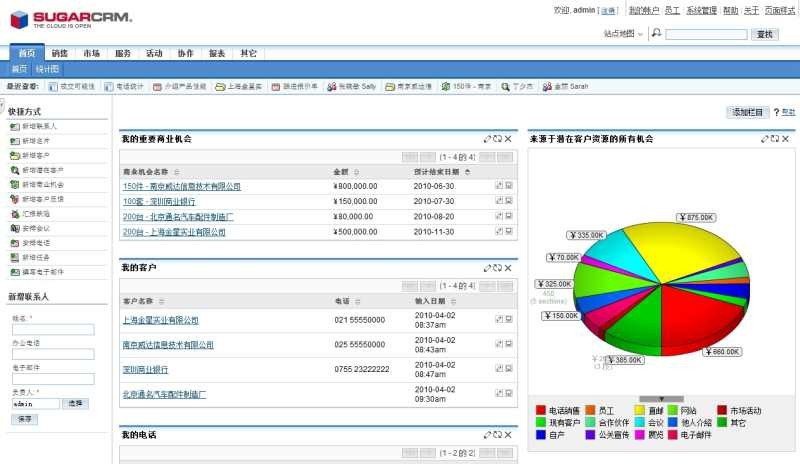The image size is (800, 464).
Task: Close the pie chart dashlet
Action: (x=785, y=139)
